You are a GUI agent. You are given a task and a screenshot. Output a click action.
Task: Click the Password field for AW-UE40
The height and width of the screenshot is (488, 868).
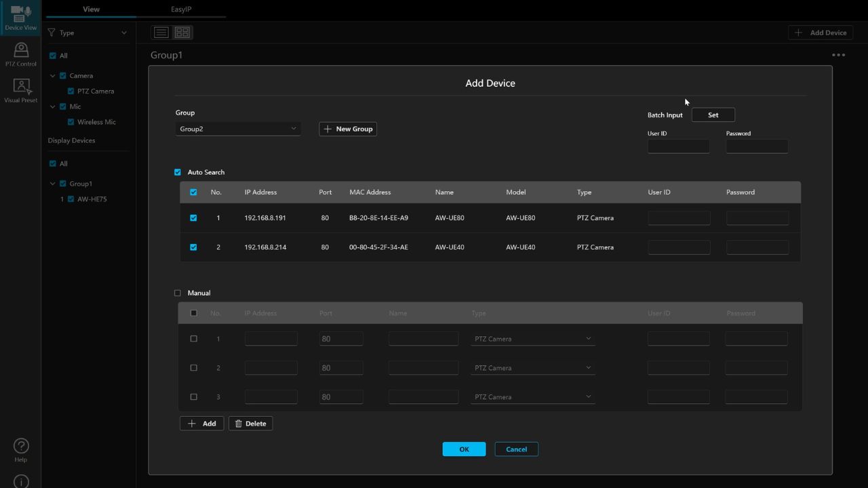757,247
